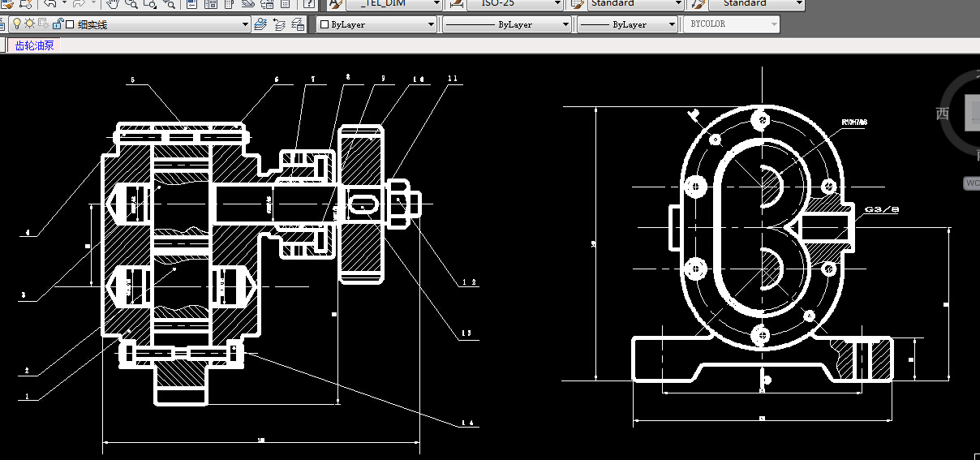Click Make Object's Layer Current icon

click(260, 24)
